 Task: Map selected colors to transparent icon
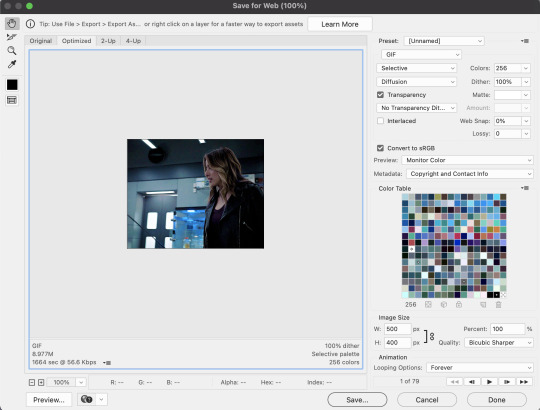click(428, 304)
